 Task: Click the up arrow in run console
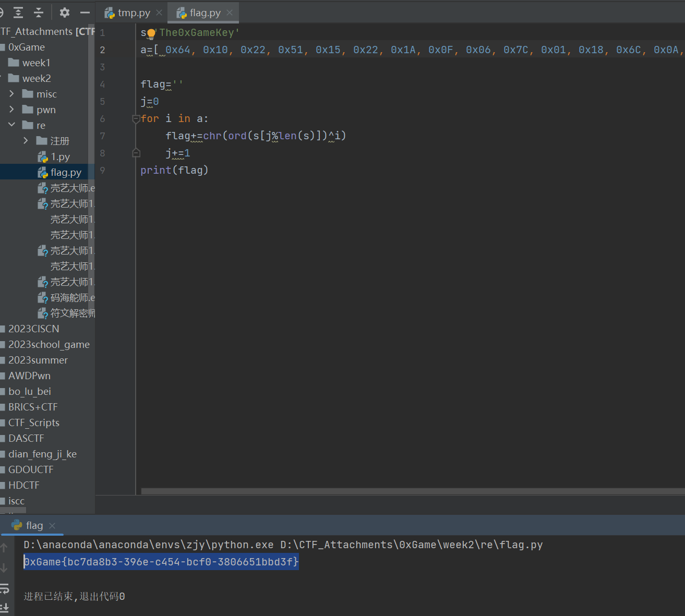[4, 548]
